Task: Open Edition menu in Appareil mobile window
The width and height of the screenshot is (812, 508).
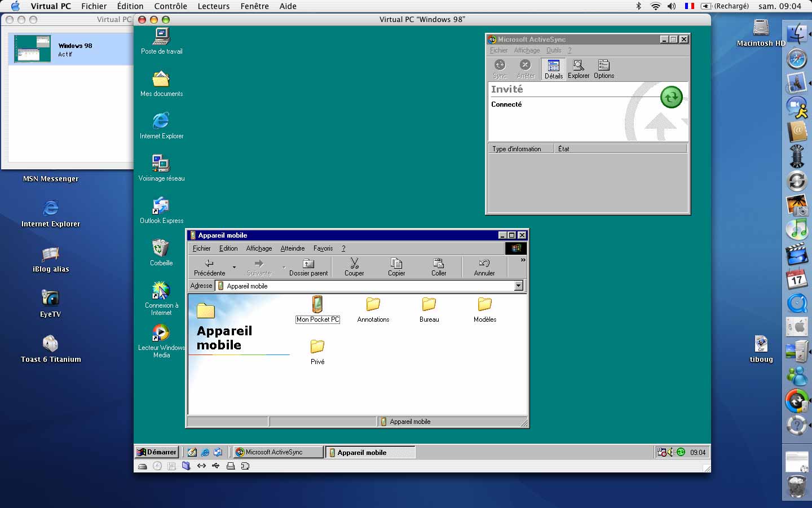Action: [228, 248]
